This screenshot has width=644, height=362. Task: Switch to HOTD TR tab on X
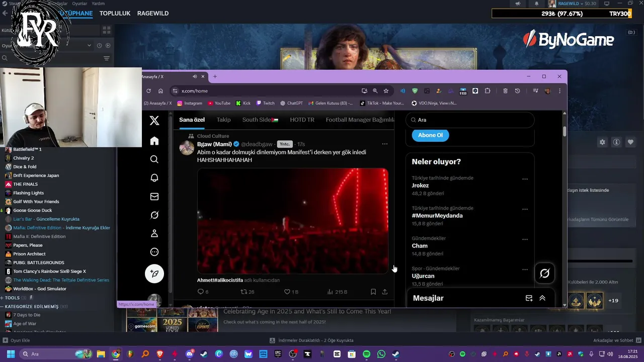[x=302, y=120]
